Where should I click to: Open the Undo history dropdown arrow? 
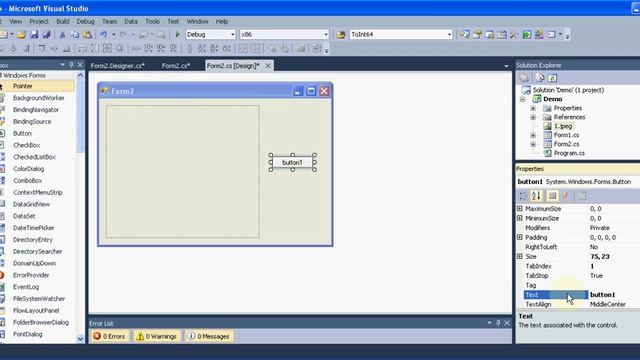[113, 35]
